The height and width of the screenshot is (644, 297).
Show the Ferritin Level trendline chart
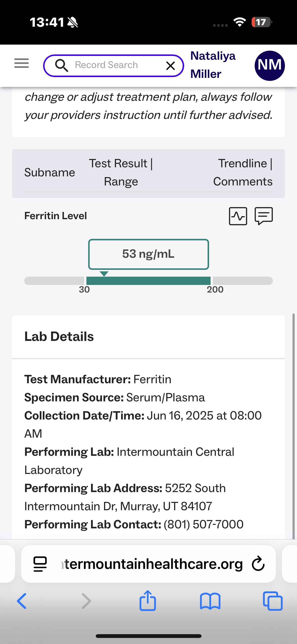[x=238, y=216]
